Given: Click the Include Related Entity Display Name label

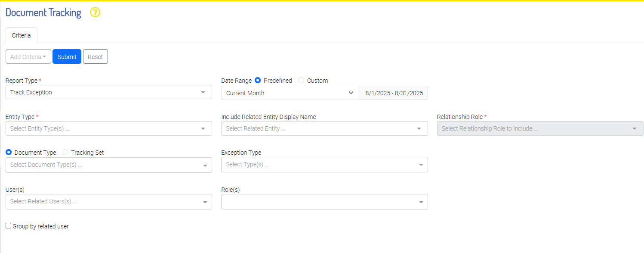Looking at the screenshot, I should coord(269,117).
